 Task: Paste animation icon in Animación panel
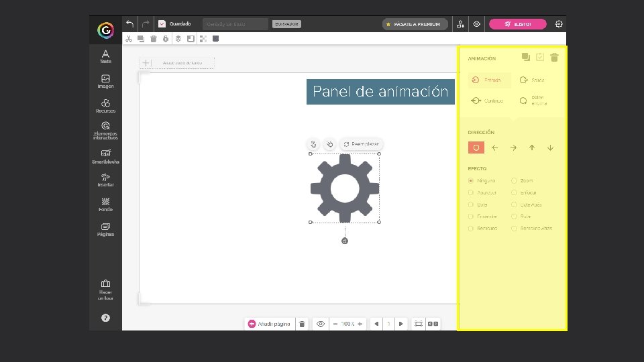[x=540, y=57]
